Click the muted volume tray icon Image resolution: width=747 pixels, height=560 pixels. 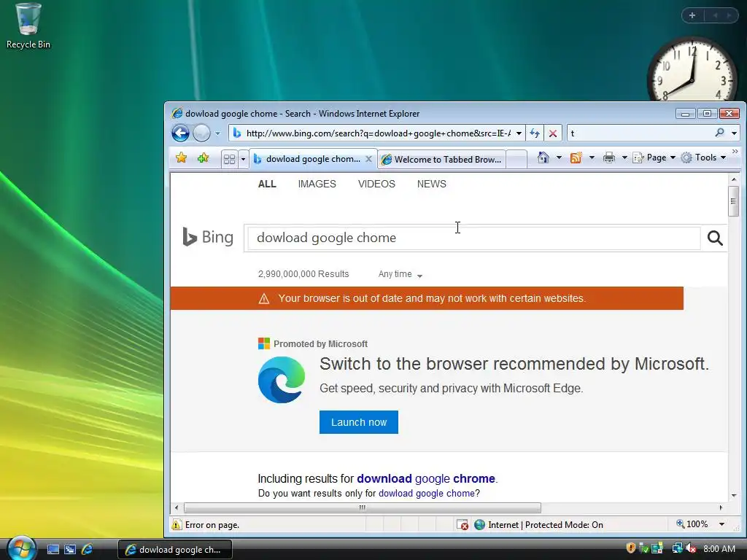pos(691,548)
